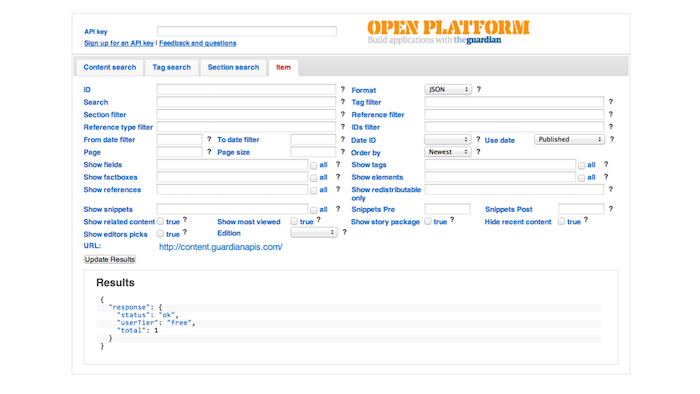Image resolution: width=700 pixels, height=394 pixels.
Task: Click the Update Results button
Action: [x=109, y=259]
